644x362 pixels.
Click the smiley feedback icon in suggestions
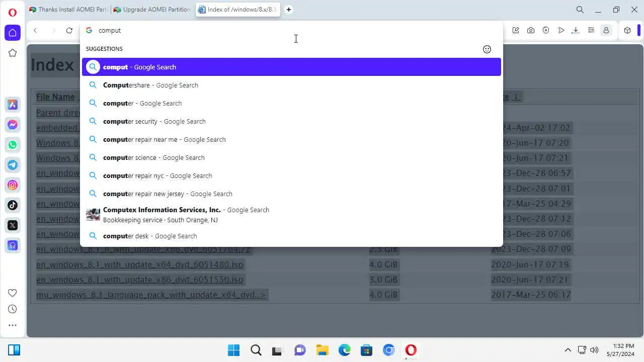tap(487, 49)
